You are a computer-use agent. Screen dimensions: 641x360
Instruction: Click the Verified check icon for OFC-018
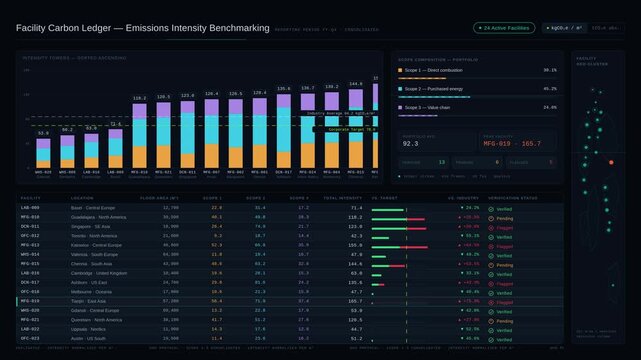pos(491,293)
